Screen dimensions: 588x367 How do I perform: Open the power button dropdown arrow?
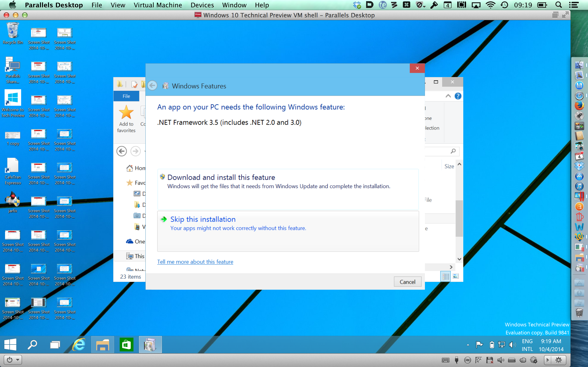tap(17, 360)
